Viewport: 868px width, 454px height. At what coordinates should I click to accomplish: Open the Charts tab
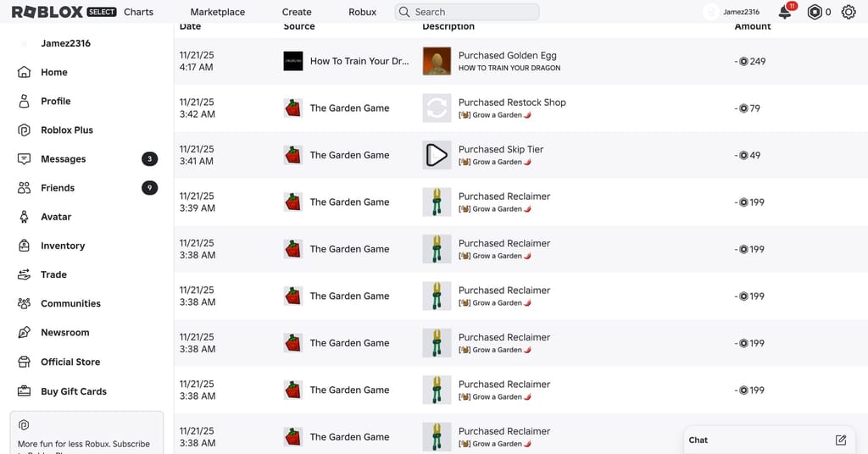pos(138,12)
